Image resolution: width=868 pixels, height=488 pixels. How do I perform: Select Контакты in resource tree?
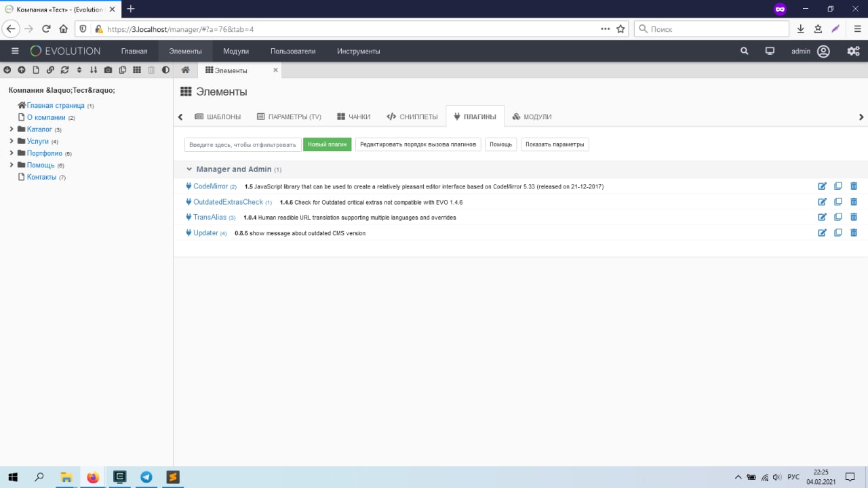pos(41,178)
